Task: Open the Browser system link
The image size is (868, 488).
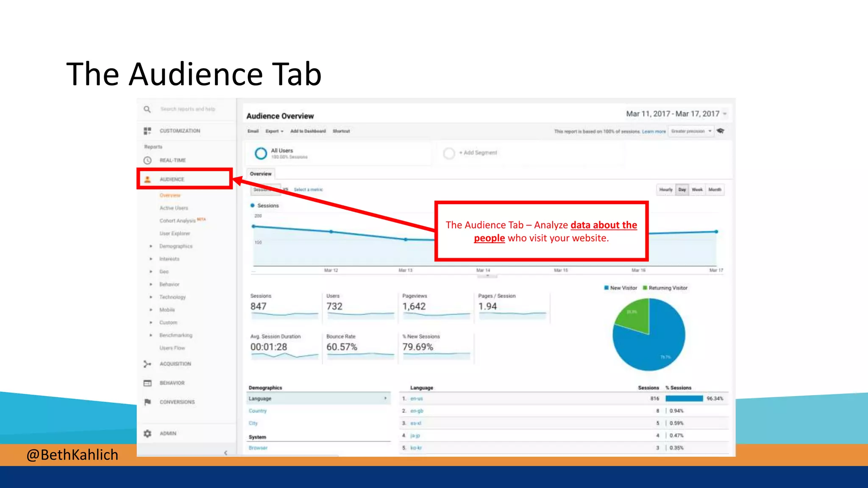Action: [258, 448]
